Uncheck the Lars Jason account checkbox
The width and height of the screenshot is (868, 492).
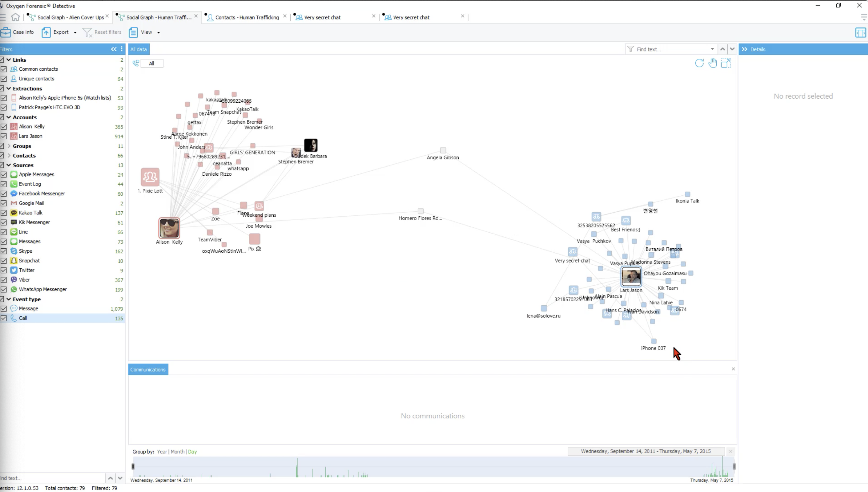coord(4,136)
